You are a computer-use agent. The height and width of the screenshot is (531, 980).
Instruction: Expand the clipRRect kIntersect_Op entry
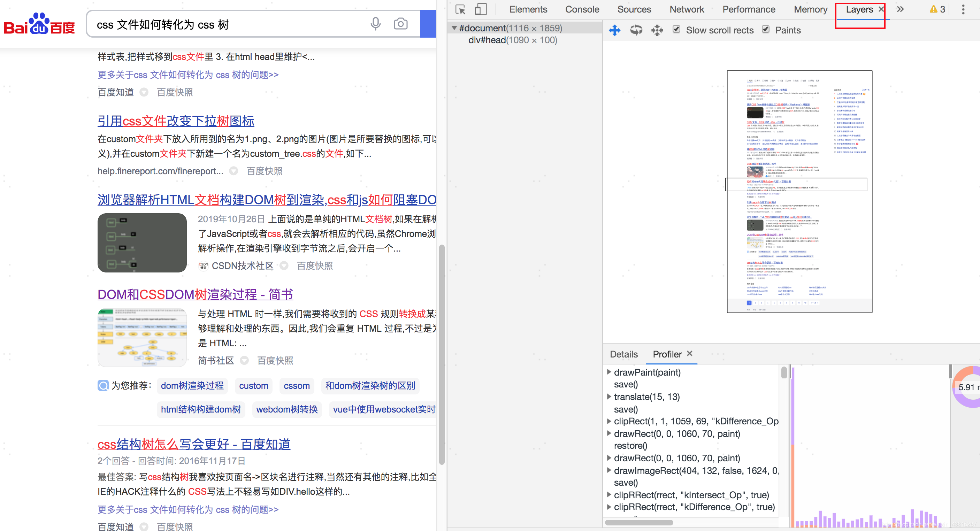(609, 494)
